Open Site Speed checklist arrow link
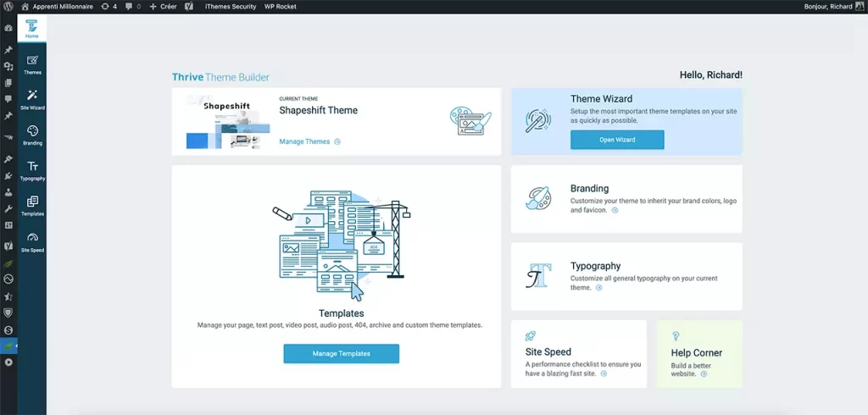868x415 pixels. tap(604, 374)
